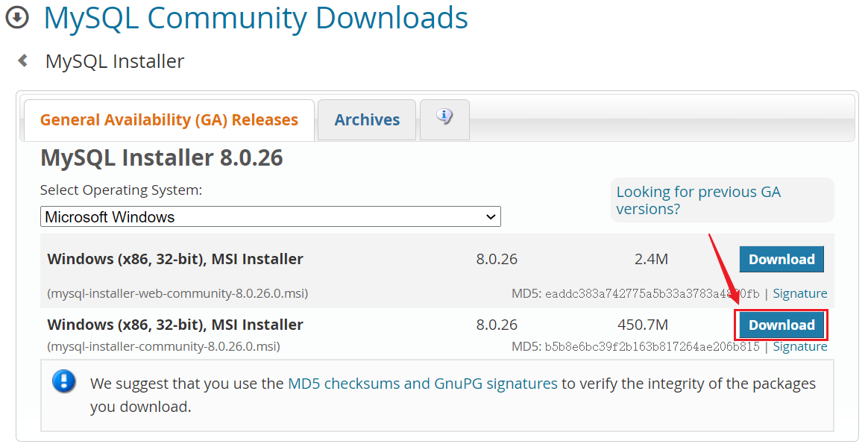
Task: Click the back chevron next to MySQL Installer
Action: click(x=23, y=60)
